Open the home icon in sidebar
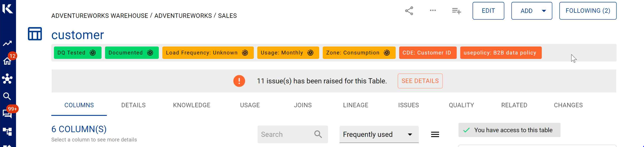Viewport: 644px width, 147px height. tap(7, 61)
